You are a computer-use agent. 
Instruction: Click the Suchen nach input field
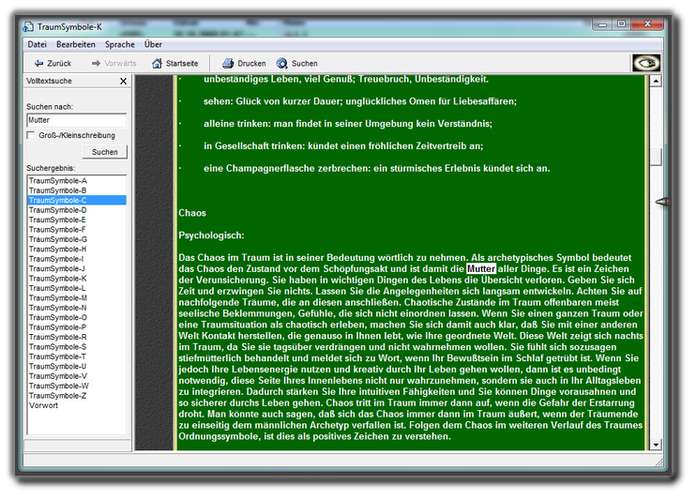click(76, 120)
